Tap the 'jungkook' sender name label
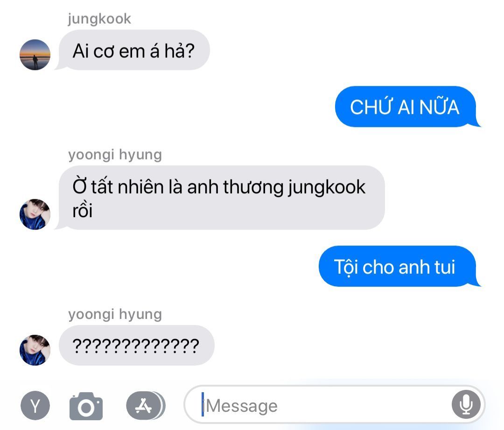This screenshot has height=430, width=504. [x=99, y=19]
